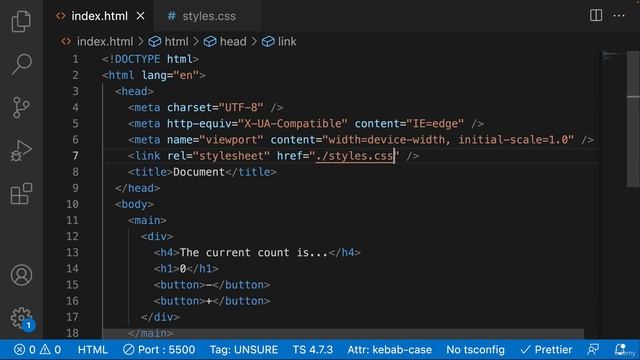
Task: Close the index.html tab
Action: (x=140, y=16)
